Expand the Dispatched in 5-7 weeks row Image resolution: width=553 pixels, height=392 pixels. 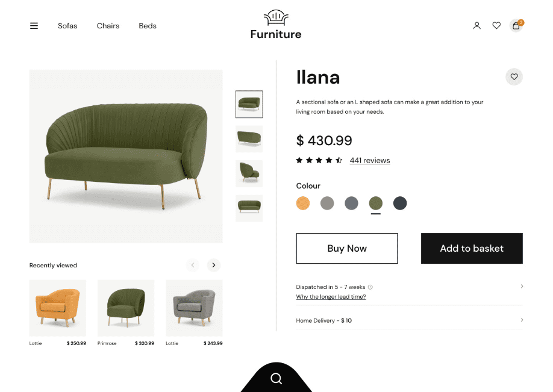[x=522, y=287]
